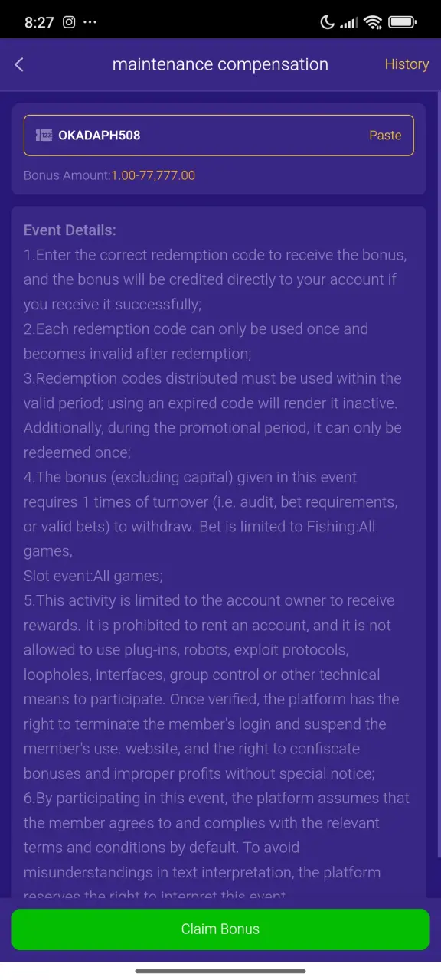This screenshot has width=441, height=980.
Task: Tap the maintenance compensation page title
Action: click(220, 64)
